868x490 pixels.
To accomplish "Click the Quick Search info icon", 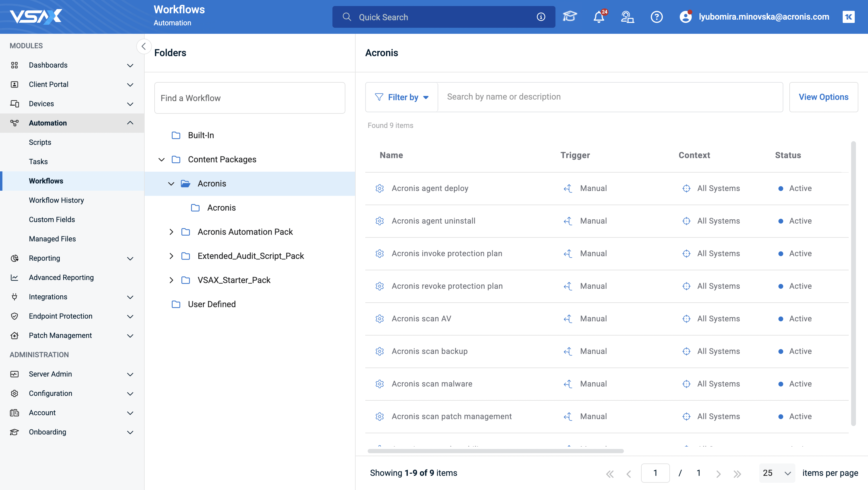I will [541, 17].
